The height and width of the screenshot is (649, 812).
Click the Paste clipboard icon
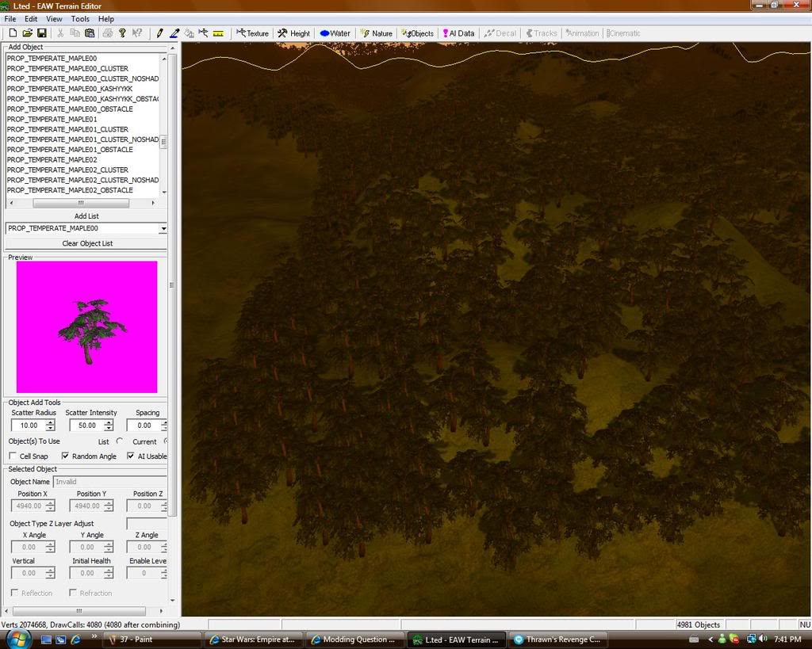click(x=90, y=33)
